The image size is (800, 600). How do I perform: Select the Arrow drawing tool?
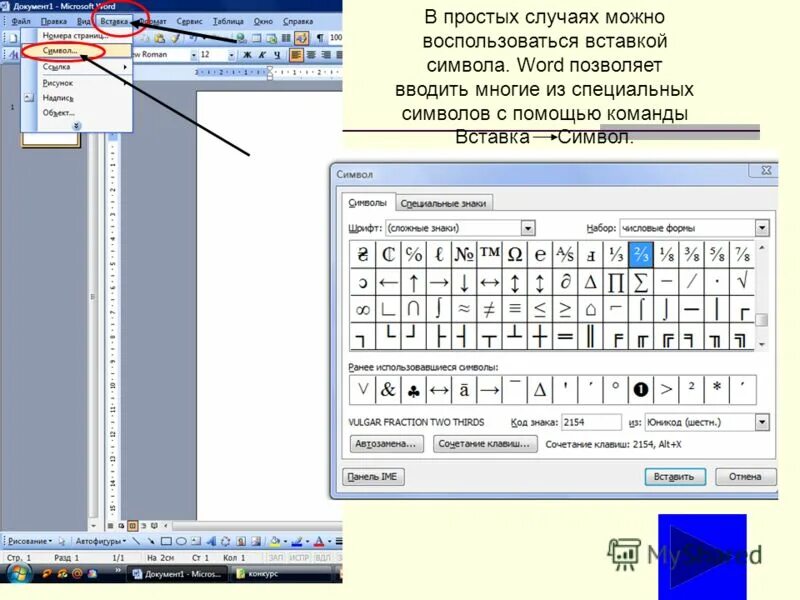pos(151,541)
